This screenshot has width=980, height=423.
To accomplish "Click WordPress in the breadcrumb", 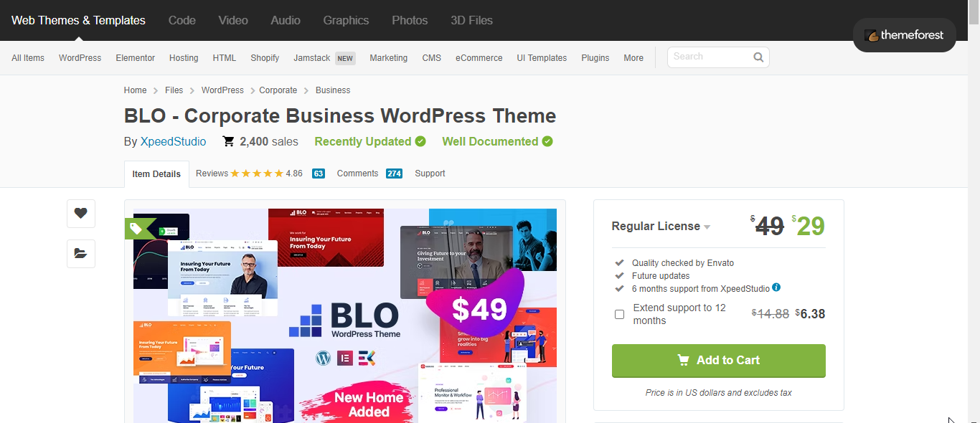I will pyautogui.click(x=222, y=90).
